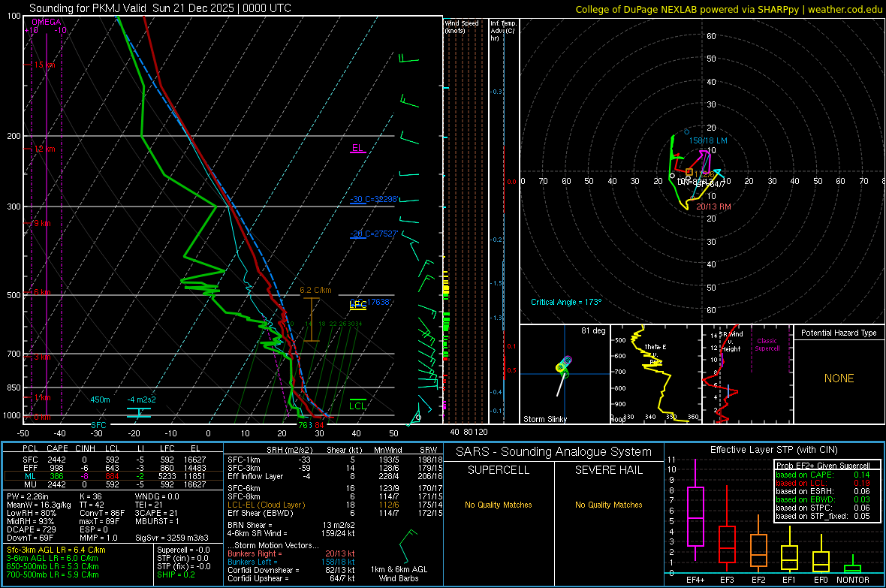This screenshot has width=886, height=588.
Task: Click the 'SR Wind v. Height' plot label
Action: click(731, 342)
